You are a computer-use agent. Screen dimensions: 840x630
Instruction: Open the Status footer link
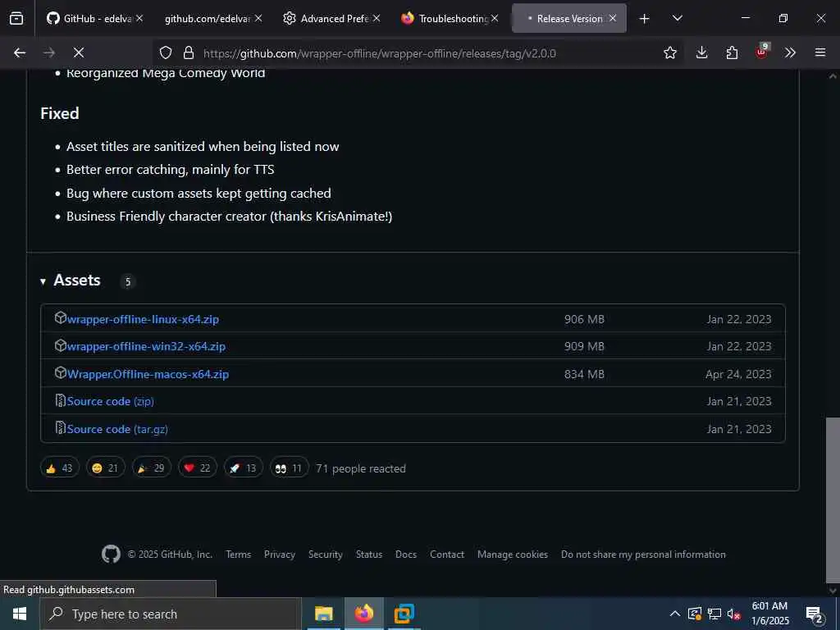[x=369, y=555]
